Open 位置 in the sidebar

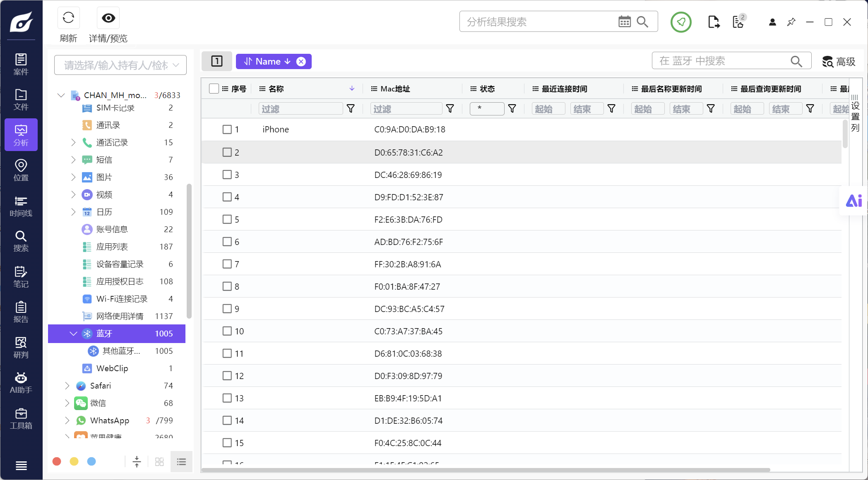(x=21, y=170)
